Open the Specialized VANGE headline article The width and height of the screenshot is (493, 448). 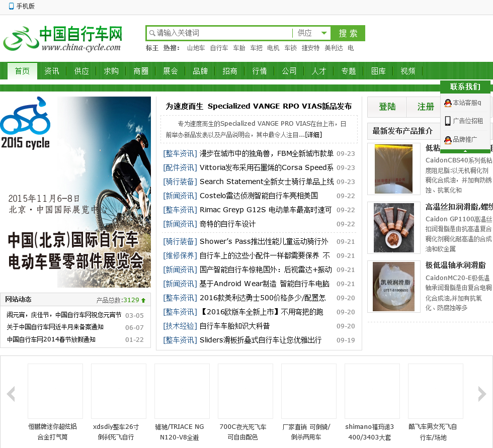[259, 106]
